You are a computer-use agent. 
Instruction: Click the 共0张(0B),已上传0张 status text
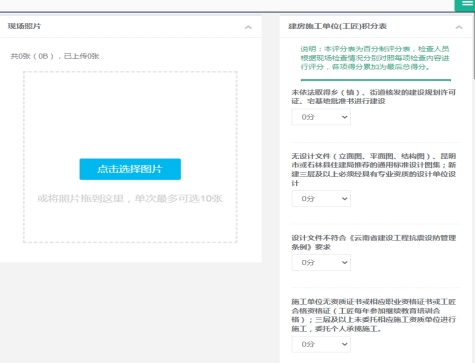point(55,56)
